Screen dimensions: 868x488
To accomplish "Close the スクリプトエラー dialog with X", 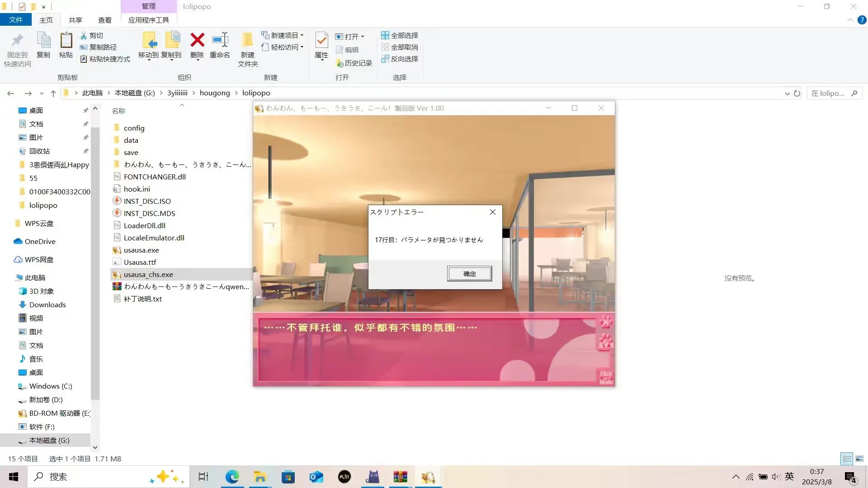I will (493, 212).
